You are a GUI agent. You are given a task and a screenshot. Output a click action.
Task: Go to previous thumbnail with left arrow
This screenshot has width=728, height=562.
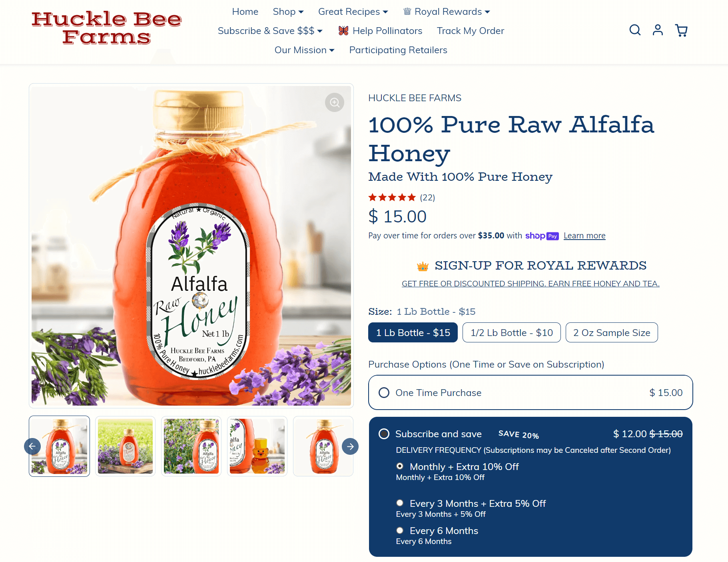coord(32,446)
